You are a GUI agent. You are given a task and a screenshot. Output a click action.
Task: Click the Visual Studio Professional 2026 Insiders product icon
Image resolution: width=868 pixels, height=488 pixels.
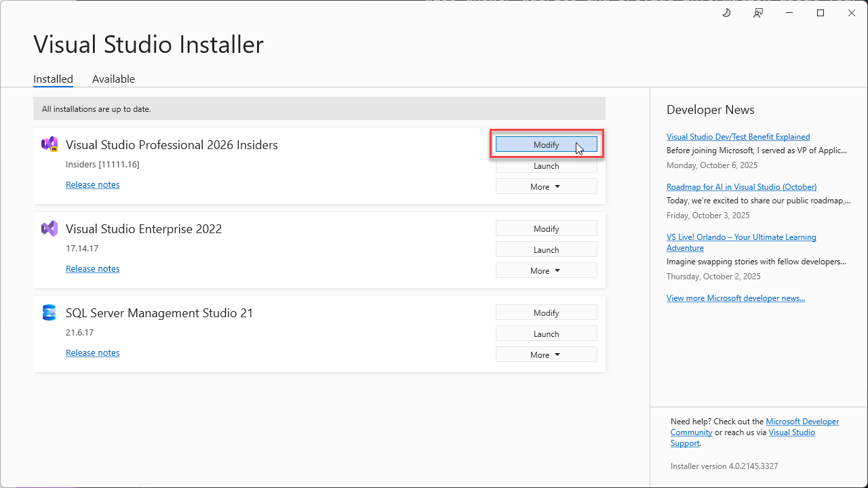(49, 144)
